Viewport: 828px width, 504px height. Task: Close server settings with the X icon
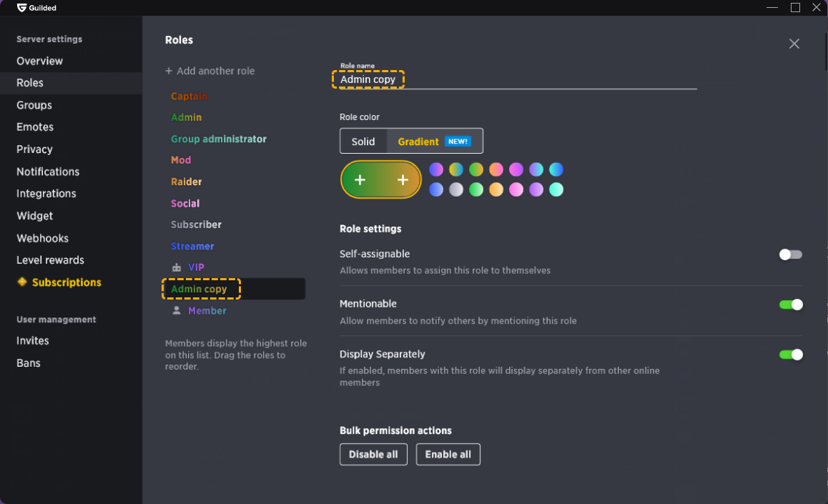(794, 44)
